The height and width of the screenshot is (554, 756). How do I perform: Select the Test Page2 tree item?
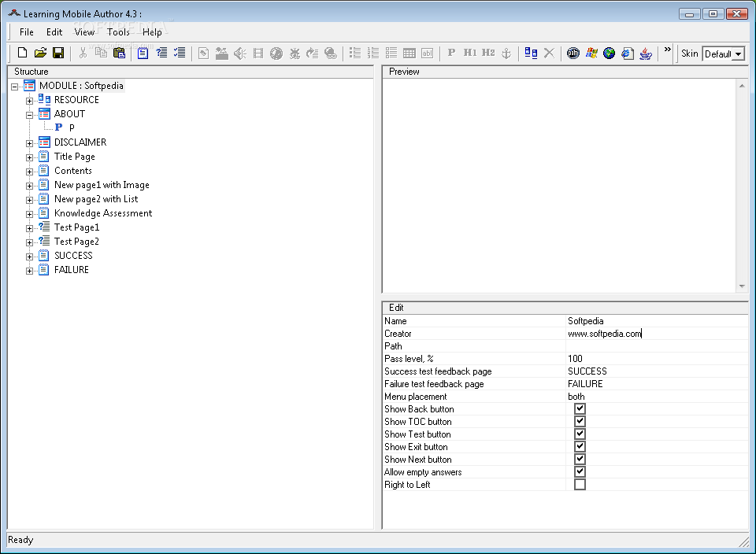click(76, 242)
